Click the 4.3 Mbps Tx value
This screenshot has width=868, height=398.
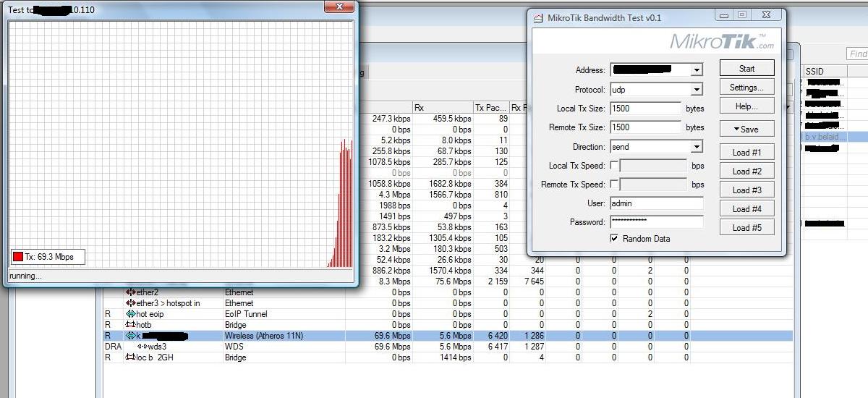coord(393,195)
